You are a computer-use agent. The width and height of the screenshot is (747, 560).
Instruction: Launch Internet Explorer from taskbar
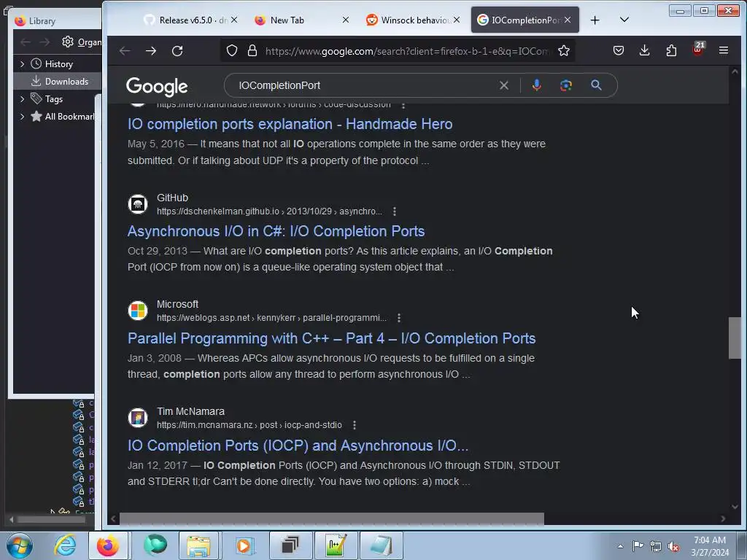tap(65, 545)
